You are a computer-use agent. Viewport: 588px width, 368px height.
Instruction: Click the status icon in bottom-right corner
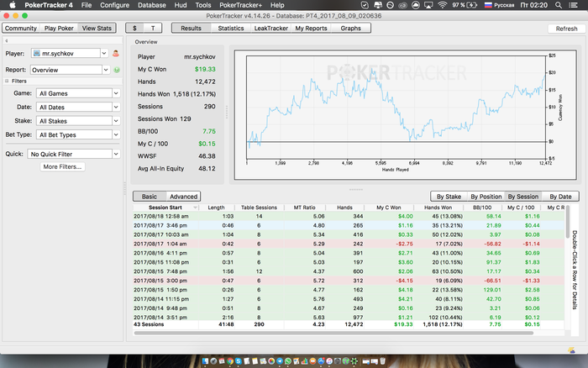pos(571,350)
